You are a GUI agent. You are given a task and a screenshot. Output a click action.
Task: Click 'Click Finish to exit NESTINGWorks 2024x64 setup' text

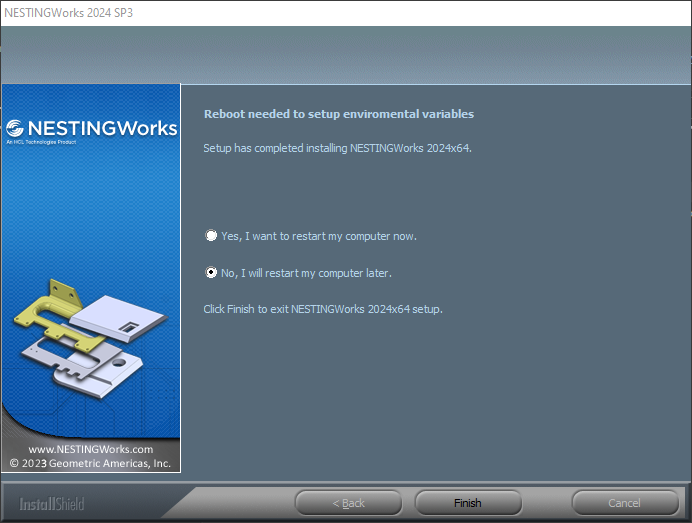(323, 309)
